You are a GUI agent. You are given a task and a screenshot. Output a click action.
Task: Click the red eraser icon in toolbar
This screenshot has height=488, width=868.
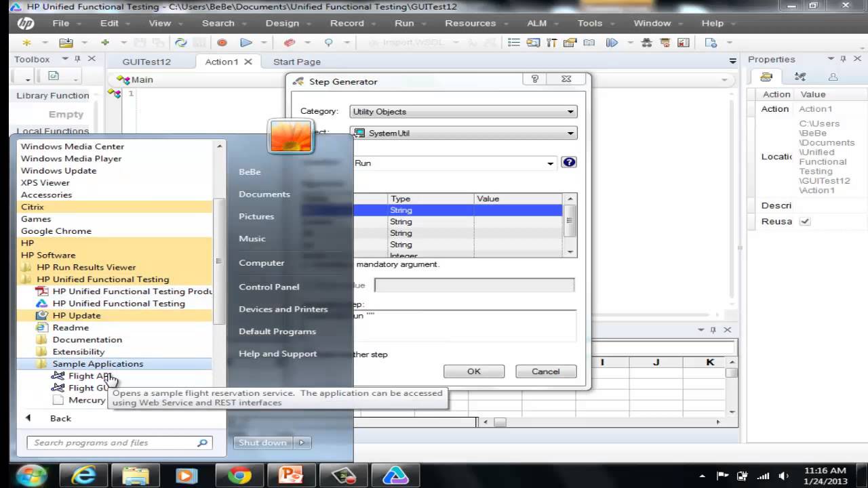(x=290, y=42)
